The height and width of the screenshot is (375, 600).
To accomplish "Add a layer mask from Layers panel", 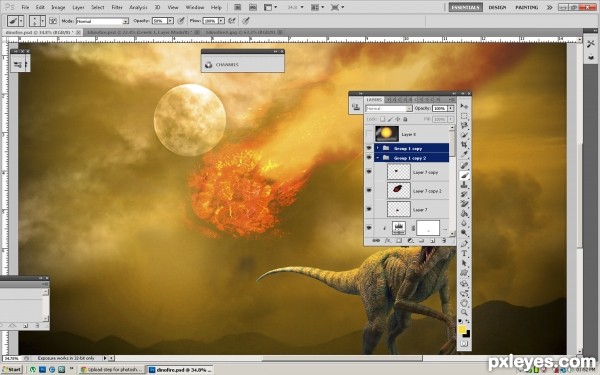I will [x=399, y=241].
